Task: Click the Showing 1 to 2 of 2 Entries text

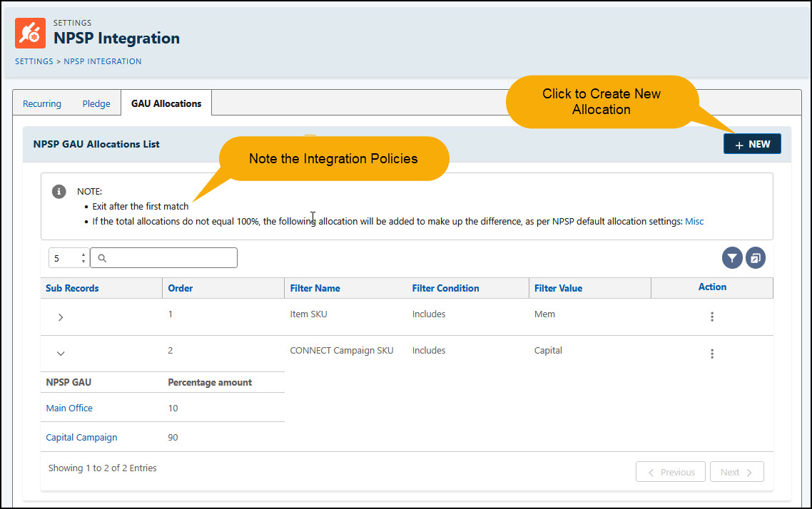Action: [x=103, y=468]
